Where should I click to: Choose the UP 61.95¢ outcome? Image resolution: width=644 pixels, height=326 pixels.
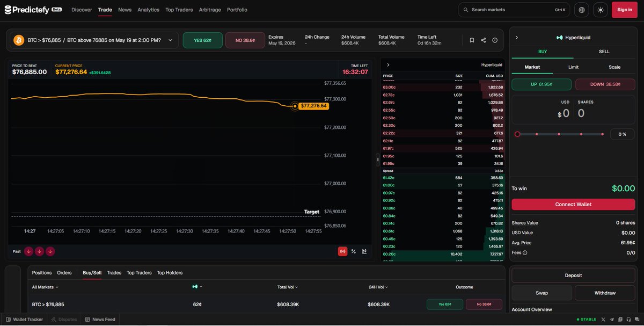[x=542, y=84]
